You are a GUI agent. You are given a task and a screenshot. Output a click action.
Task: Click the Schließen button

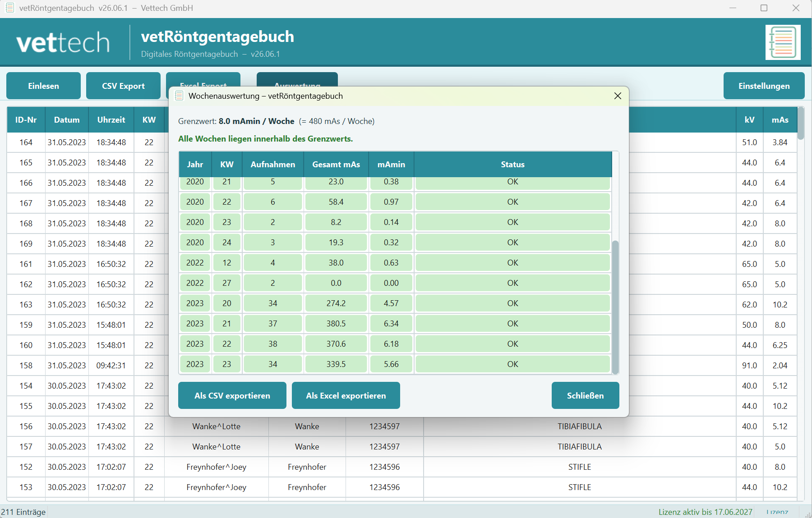pyautogui.click(x=585, y=395)
